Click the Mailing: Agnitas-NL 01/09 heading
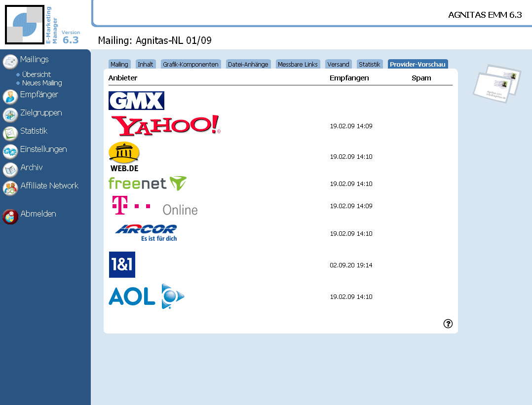Screen dimensions: 532x405 [x=155, y=40]
